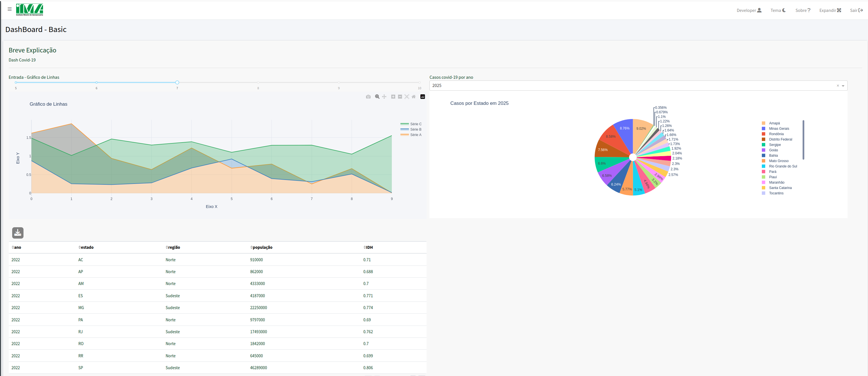The width and height of the screenshot is (868, 376).
Task: Click the table download button
Action: (x=18, y=233)
